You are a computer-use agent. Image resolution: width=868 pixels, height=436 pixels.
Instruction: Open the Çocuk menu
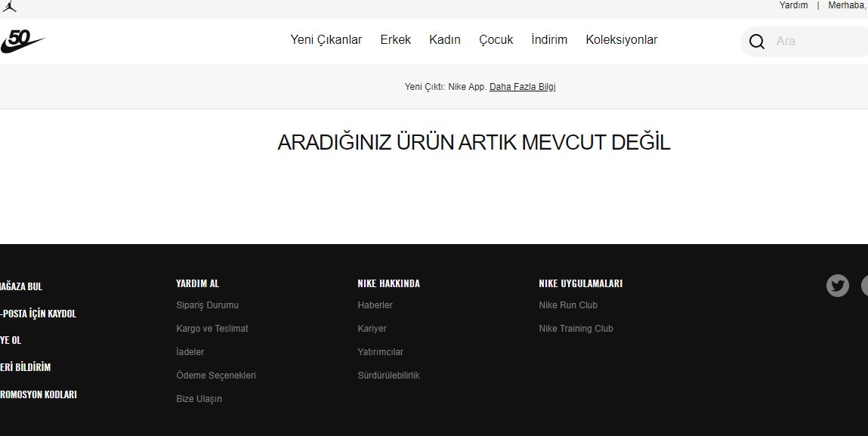496,40
